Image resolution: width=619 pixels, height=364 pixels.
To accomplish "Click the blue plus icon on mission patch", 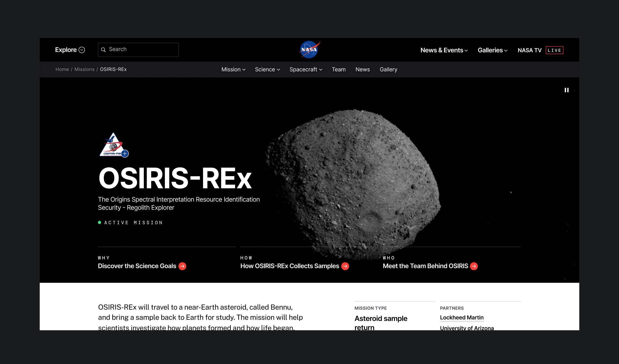I will tap(125, 154).
